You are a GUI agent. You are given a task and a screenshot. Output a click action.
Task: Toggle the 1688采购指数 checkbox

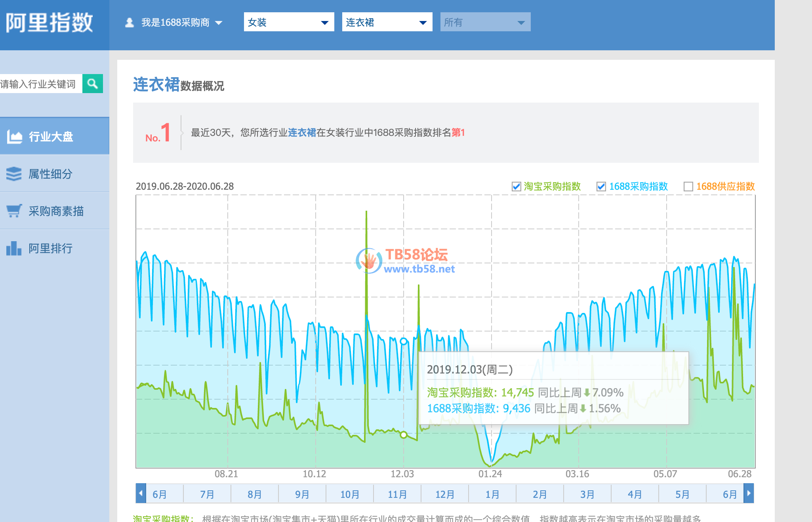click(601, 187)
